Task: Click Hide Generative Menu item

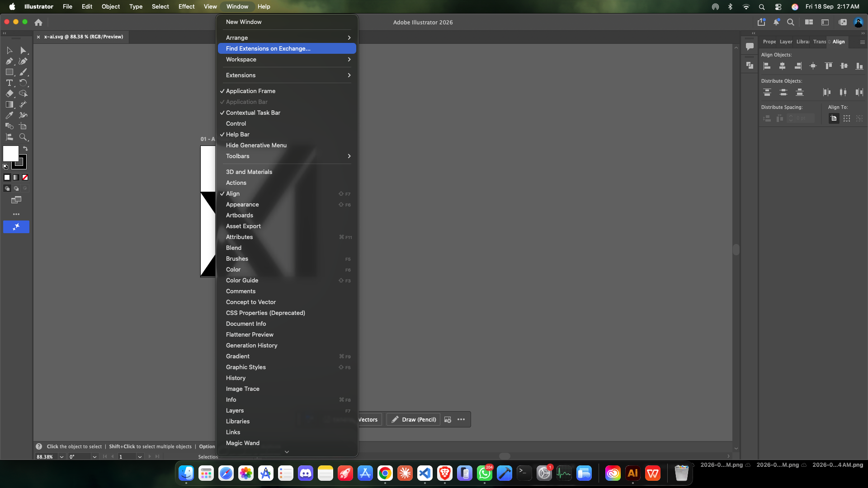Action: (287, 145)
